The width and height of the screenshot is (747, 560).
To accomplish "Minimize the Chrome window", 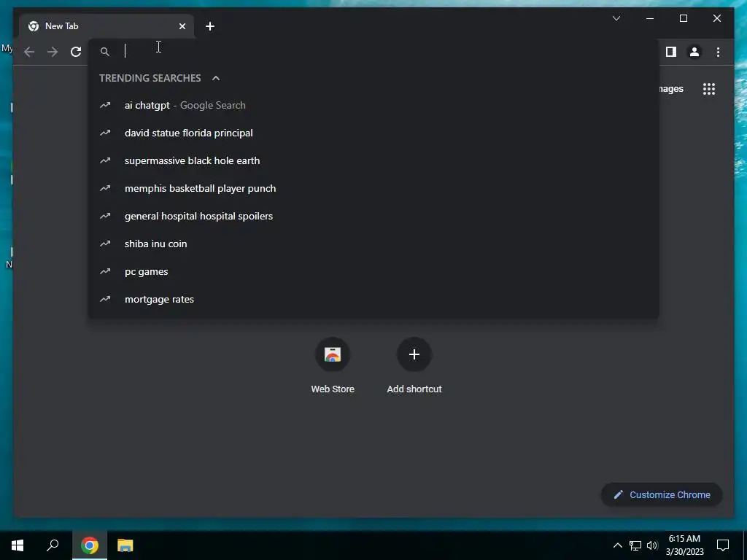I will 650,18.
